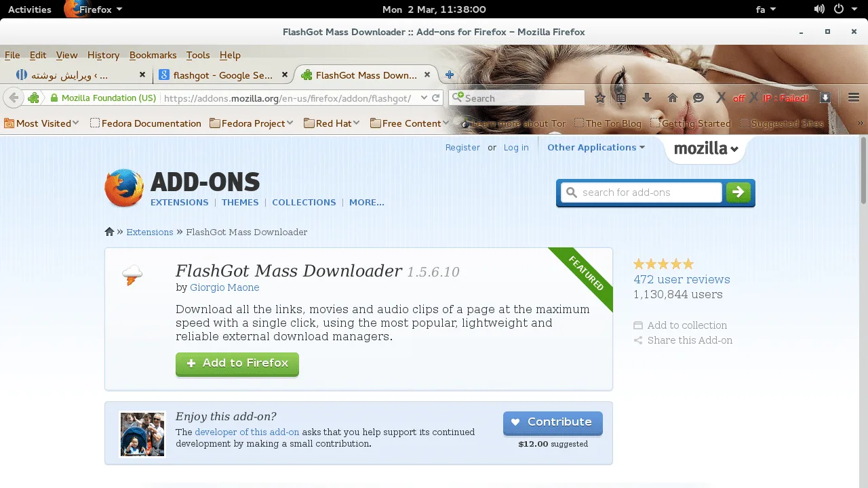Click the FlashGot lightning cloud icon

pyautogui.click(x=132, y=275)
